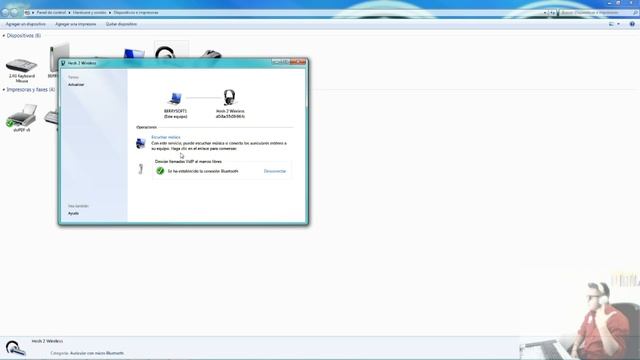Collapse the Dispositivos section

(4, 36)
